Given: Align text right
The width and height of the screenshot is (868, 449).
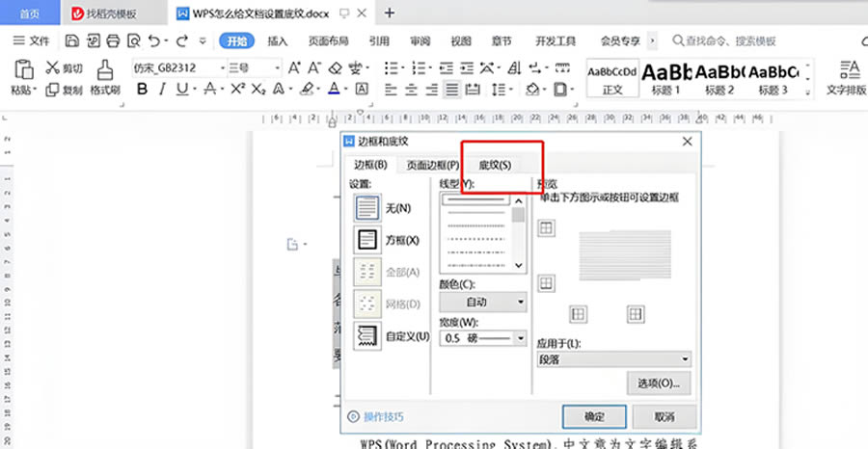Looking at the screenshot, I should [432, 89].
